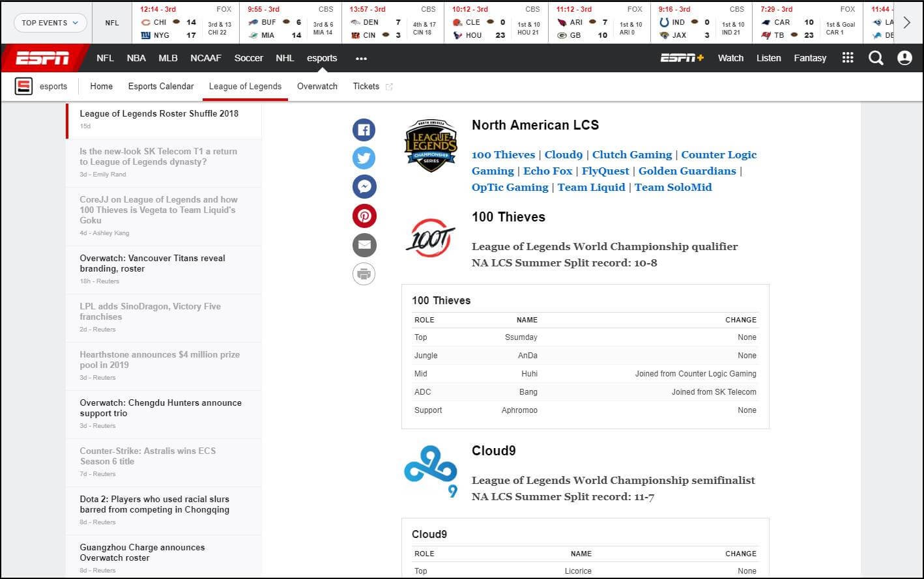Share article on Facebook icon

pyautogui.click(x=364, y=130)
